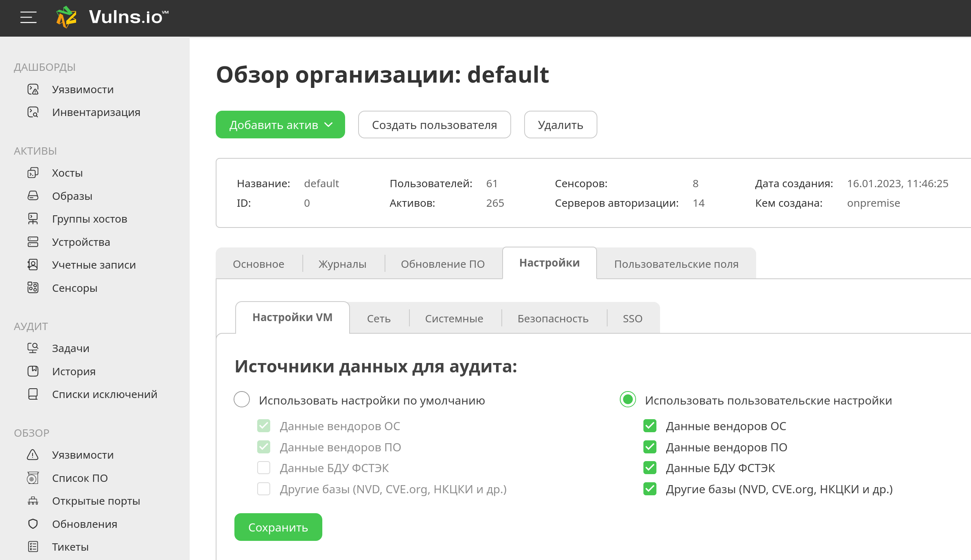Click the Tickets list icon
Image resolution: width=971 pixels, height=560 pixels.
coord(33,547)
